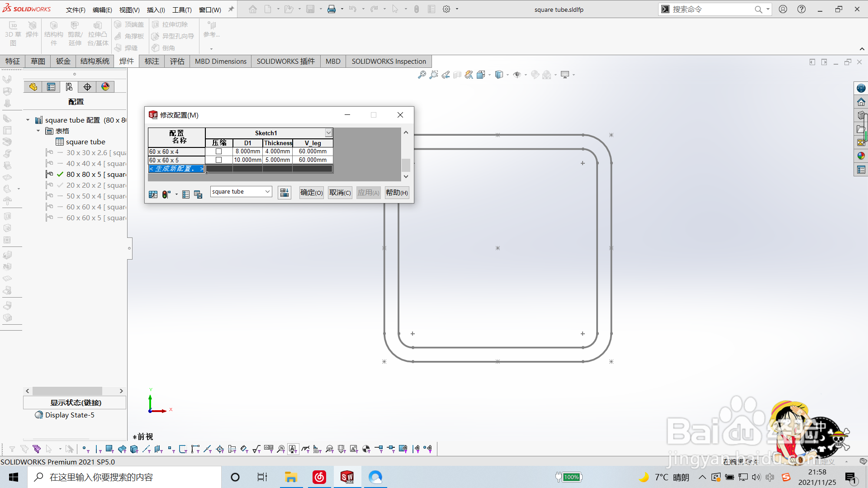Viewport: 868px width, 488px height.
Task: Open the 编辑(E) menu
Action: (102, 9)
